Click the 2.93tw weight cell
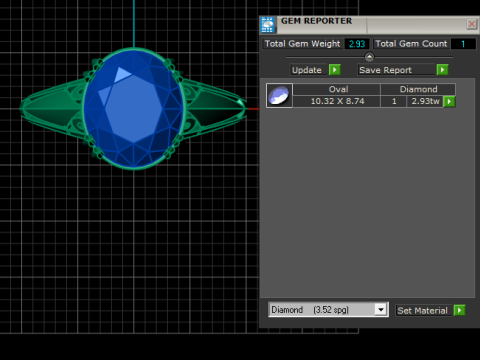 [425, 101]
